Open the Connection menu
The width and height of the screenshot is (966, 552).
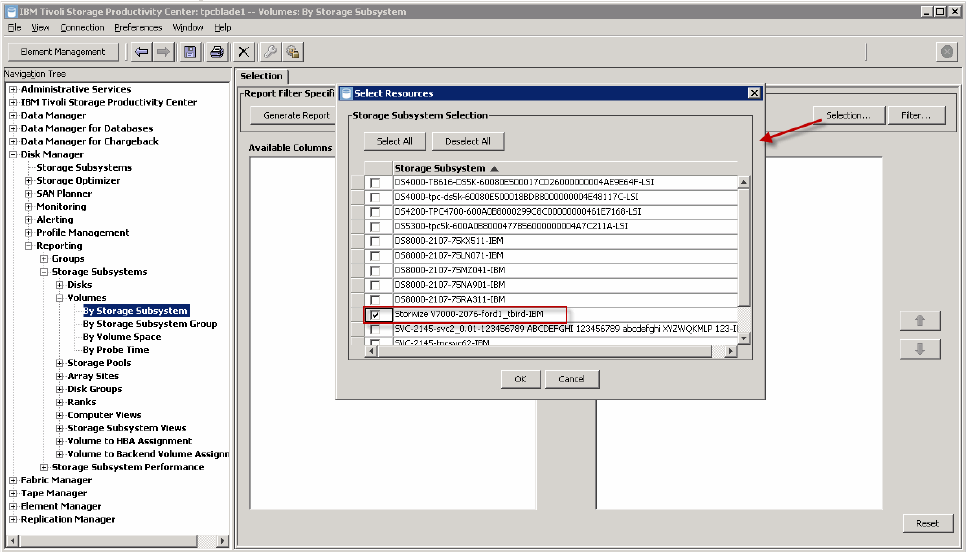[x=82, y=27]
